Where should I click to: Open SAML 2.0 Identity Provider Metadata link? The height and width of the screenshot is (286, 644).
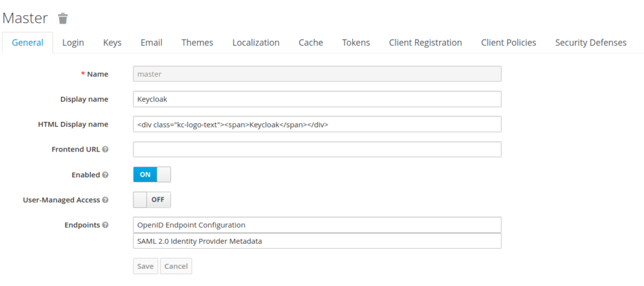[317, 241]
